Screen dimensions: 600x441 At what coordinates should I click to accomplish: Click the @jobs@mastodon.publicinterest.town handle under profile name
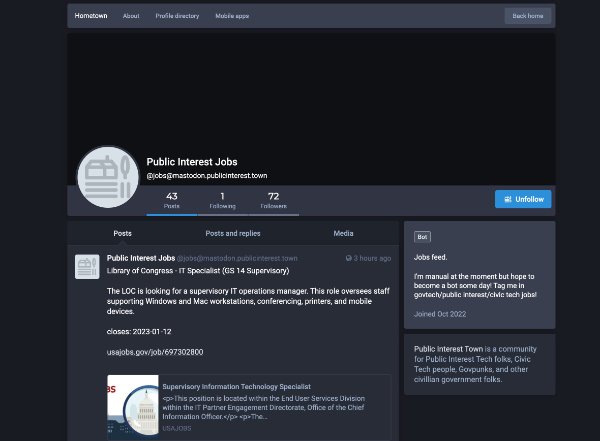point(207,175)
